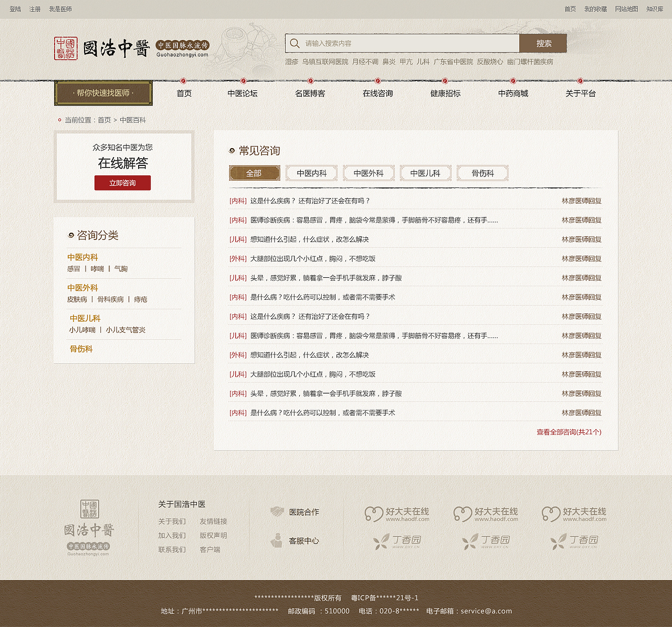
Task: Go to 首页 in main navigation
Action: (x=184, y=93)
